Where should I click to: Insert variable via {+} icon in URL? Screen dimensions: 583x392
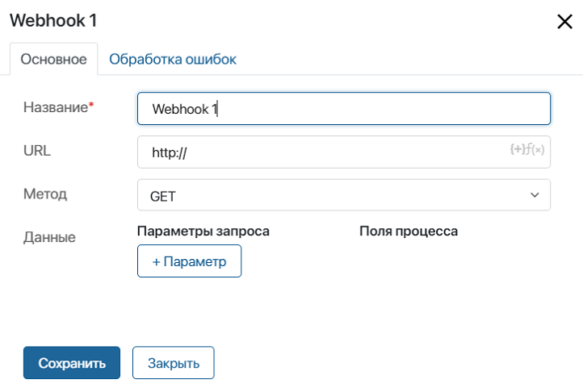coord(517,149)
